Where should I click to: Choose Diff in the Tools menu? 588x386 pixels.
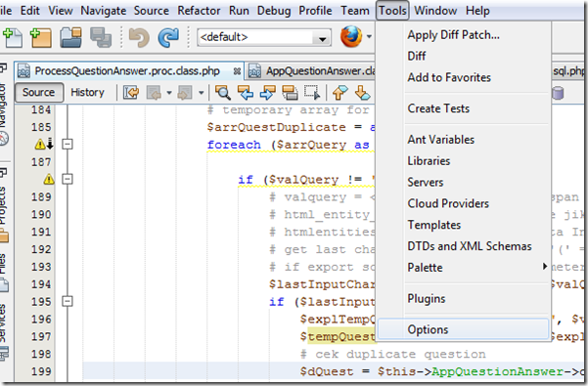tap(464, 56)
